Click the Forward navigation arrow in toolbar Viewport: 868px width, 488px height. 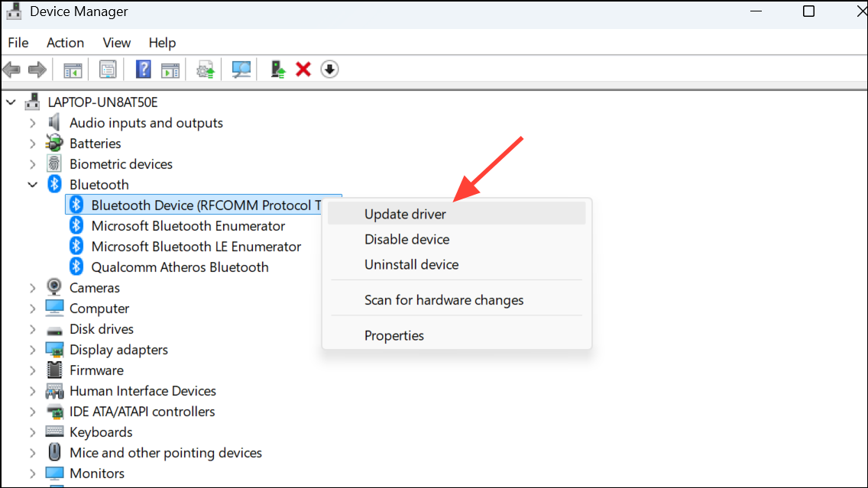click(37, 69)
